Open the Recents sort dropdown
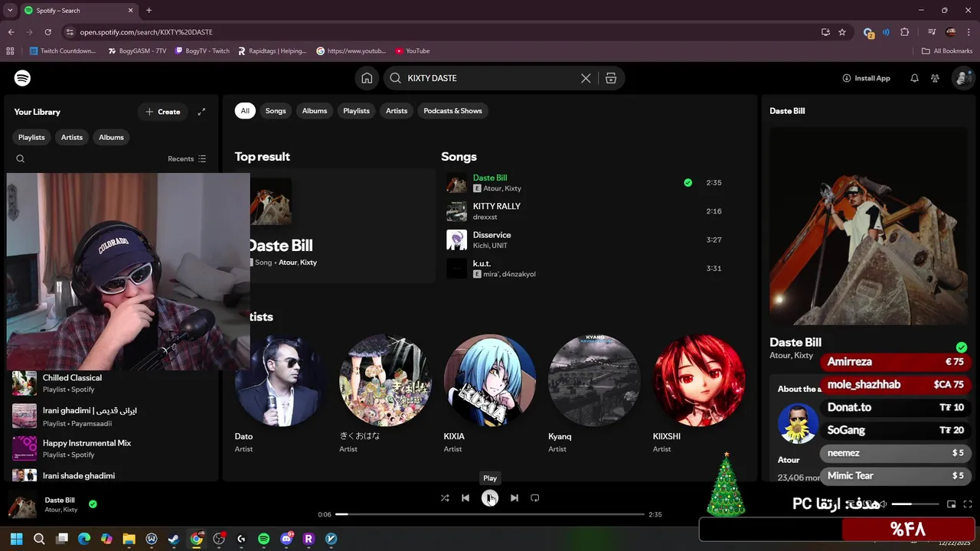980x551 pixels. pos(187,159)
